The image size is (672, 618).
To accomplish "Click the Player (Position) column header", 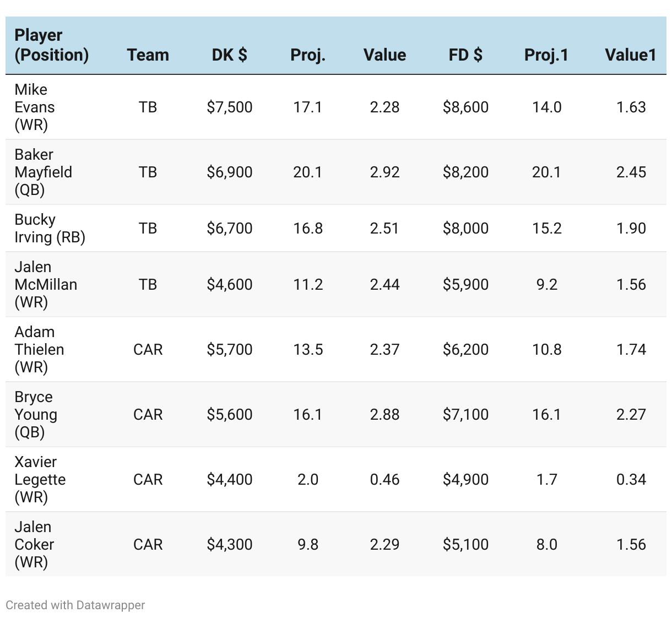I will tap(51, 45).
